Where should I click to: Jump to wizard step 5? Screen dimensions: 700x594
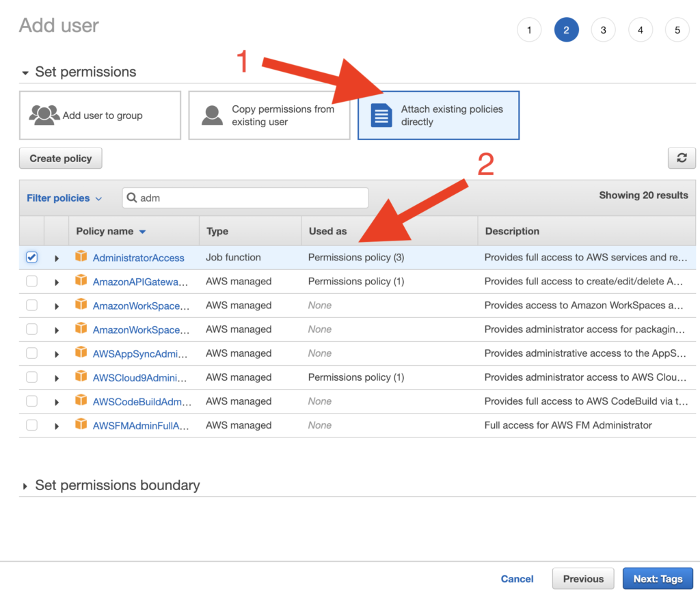pyautogui.click(x=677, y=30)
